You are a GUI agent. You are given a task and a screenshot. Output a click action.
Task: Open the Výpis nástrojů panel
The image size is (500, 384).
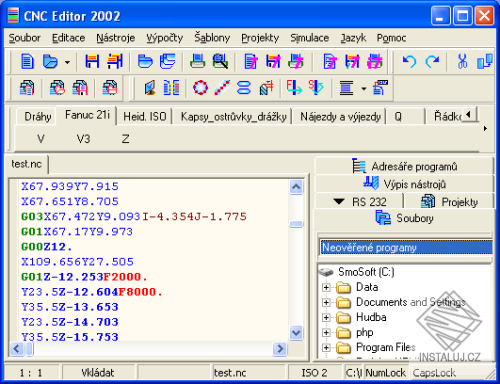(404, 184)
